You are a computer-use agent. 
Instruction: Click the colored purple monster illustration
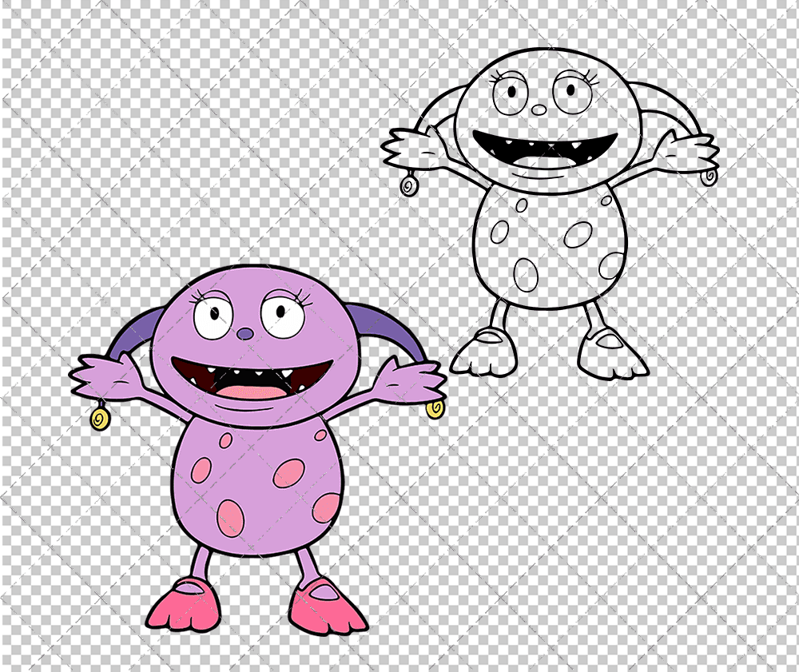(x=257, y=448)
